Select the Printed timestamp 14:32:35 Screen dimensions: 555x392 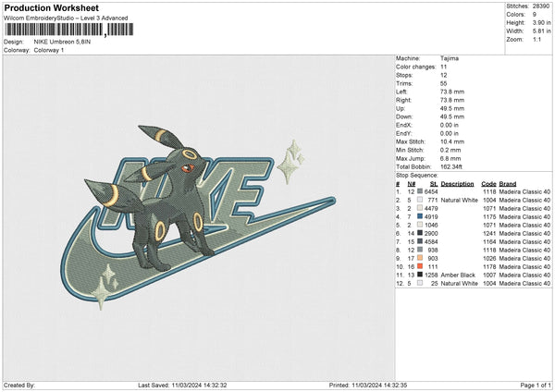[379, 386]
